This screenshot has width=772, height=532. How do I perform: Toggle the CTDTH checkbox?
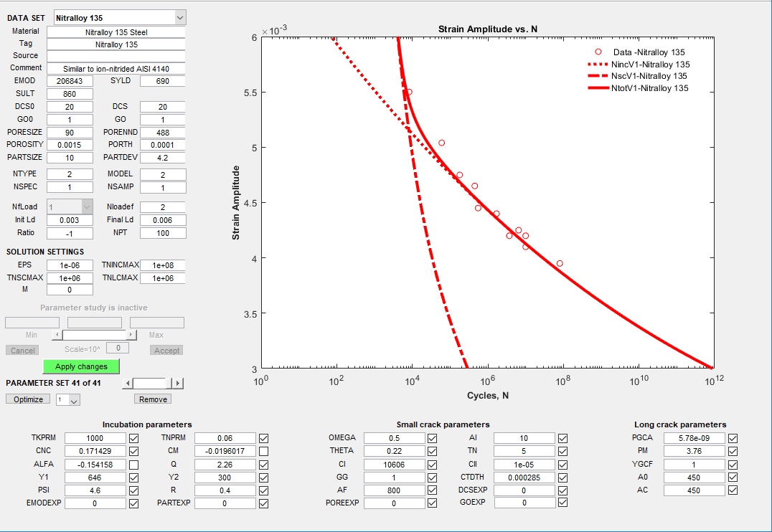562,478
